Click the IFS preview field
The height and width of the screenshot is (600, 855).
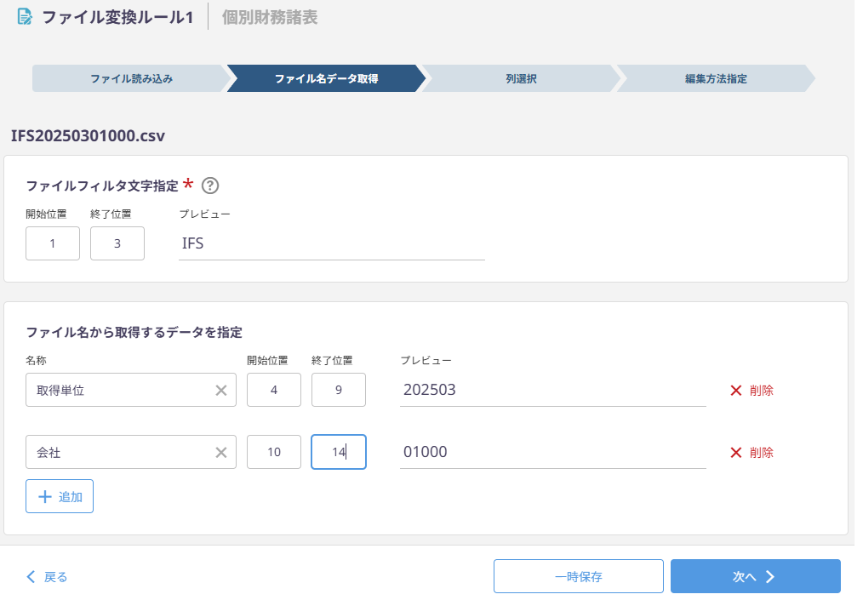point(332,243)
